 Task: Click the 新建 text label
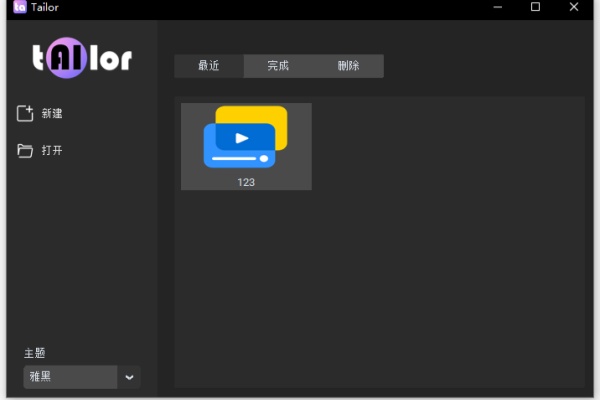coord(53,114)
